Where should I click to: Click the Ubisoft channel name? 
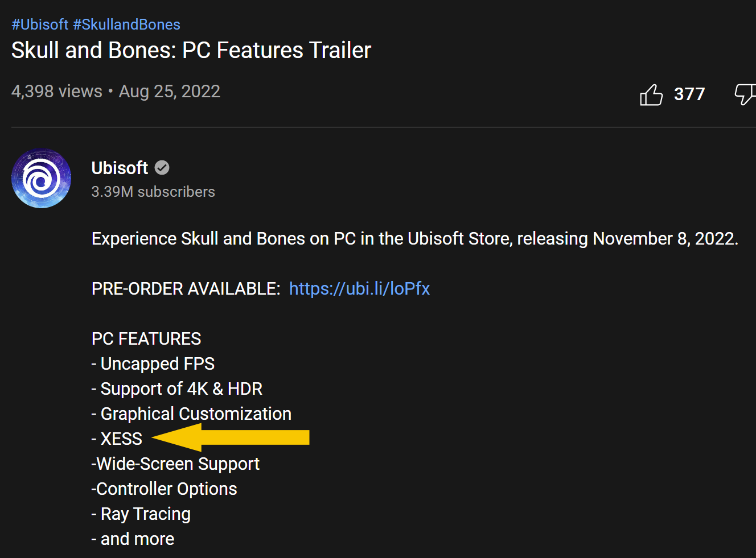(120, 168)
